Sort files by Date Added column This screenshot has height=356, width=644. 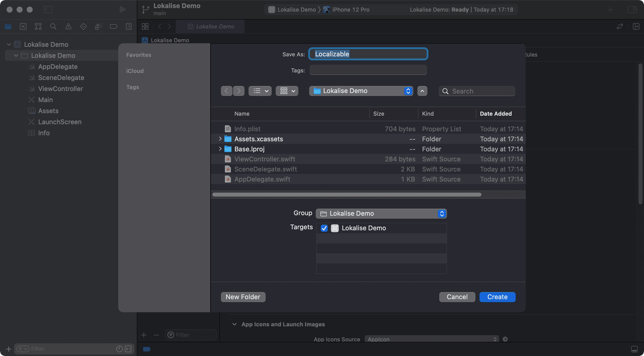tap(495, 114)
